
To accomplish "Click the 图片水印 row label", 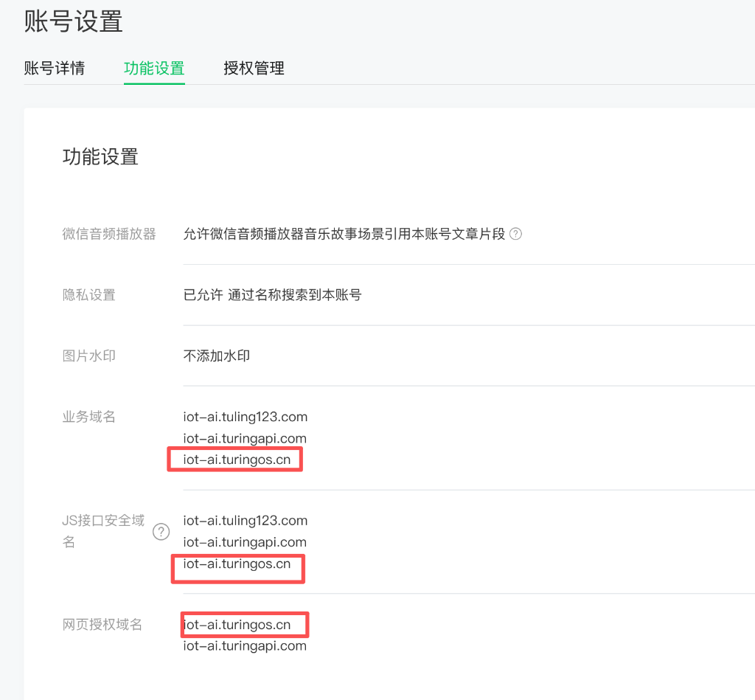I will tap(89, 356).
